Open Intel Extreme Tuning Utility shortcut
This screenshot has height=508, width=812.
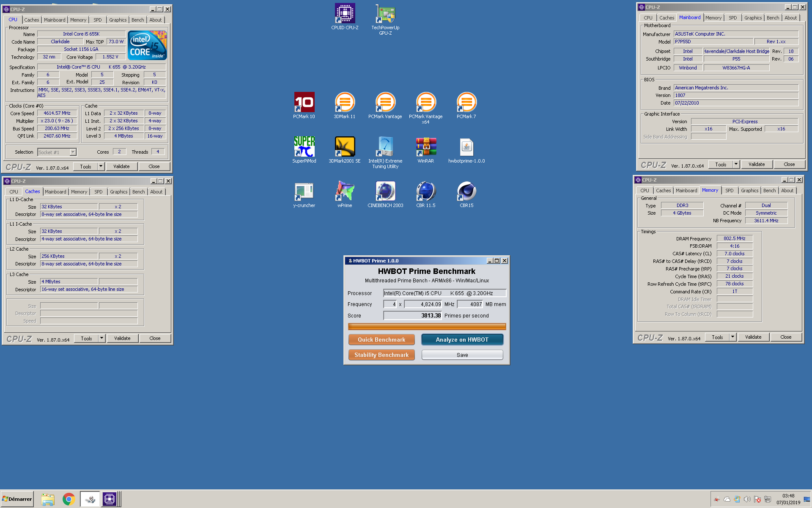385,152
